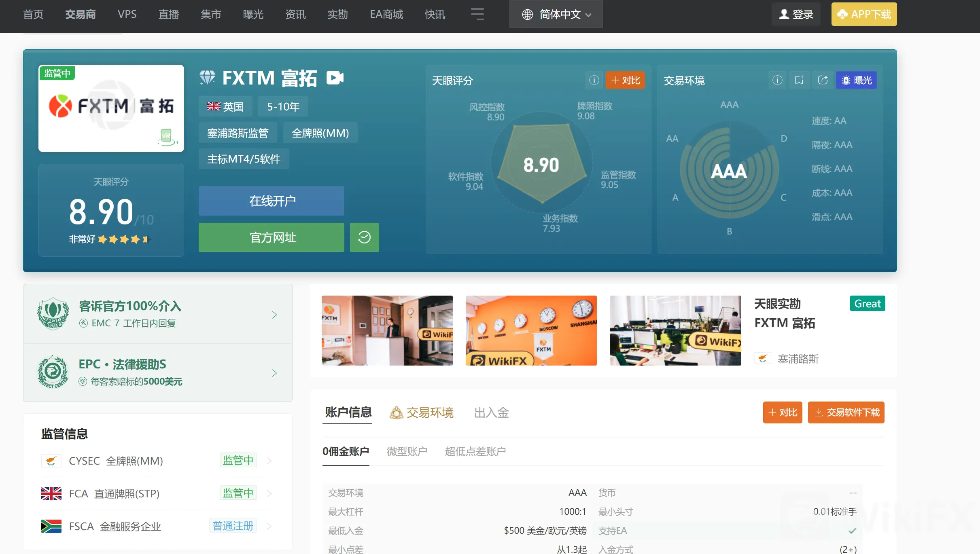Click the APP下载 button
Viewport: 980px width, 554px height.
point(864,14)
